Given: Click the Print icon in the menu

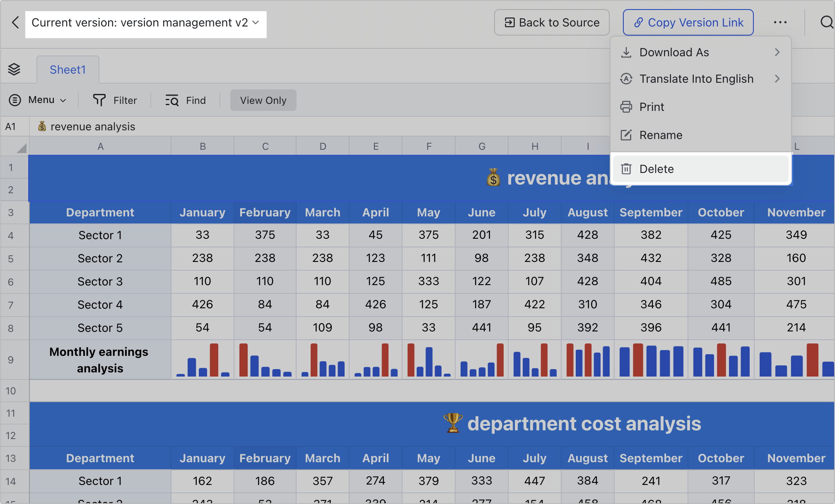Looking at the screenshot, I should (626, 107).
